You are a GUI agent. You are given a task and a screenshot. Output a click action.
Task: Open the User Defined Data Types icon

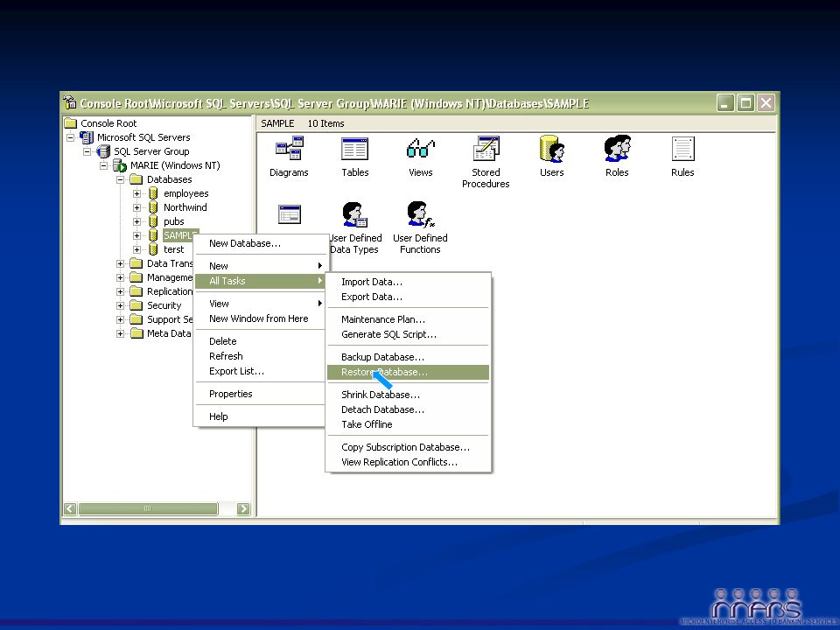(354, 214)
